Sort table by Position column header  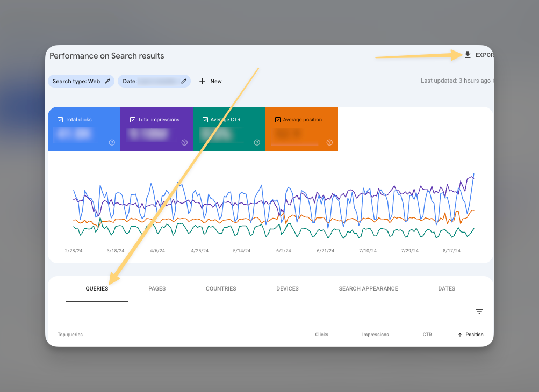pyautogui.click(x=475, y=335)
